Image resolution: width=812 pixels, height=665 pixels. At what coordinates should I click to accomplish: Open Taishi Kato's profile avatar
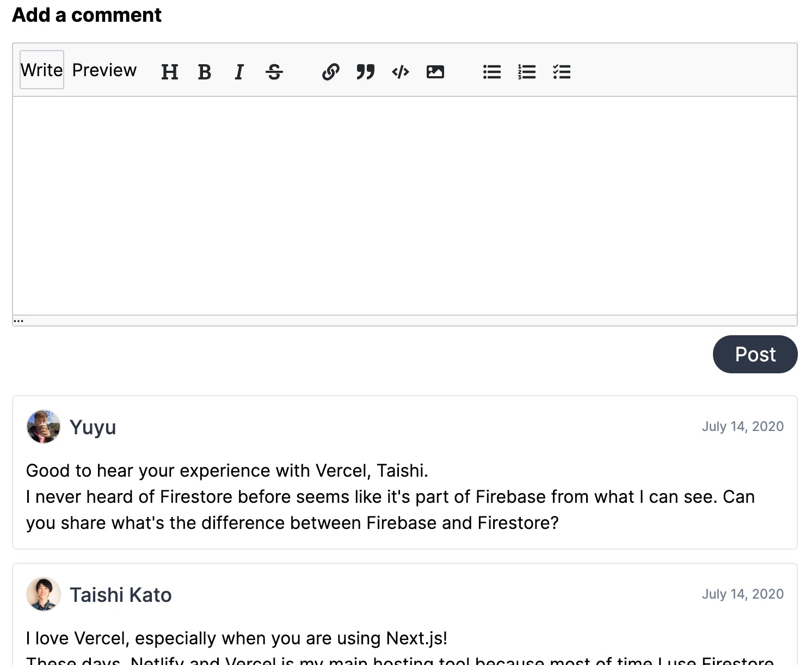tap(44, 594)
